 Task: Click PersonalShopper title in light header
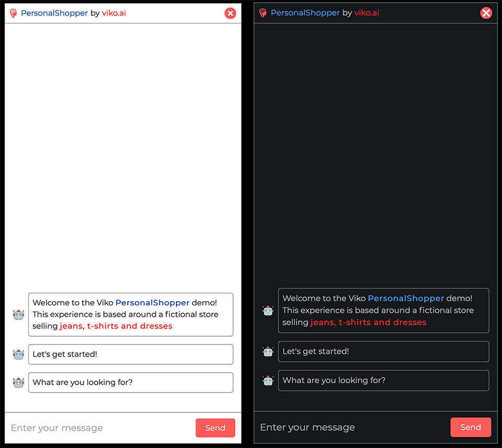[x=54, y=13]
